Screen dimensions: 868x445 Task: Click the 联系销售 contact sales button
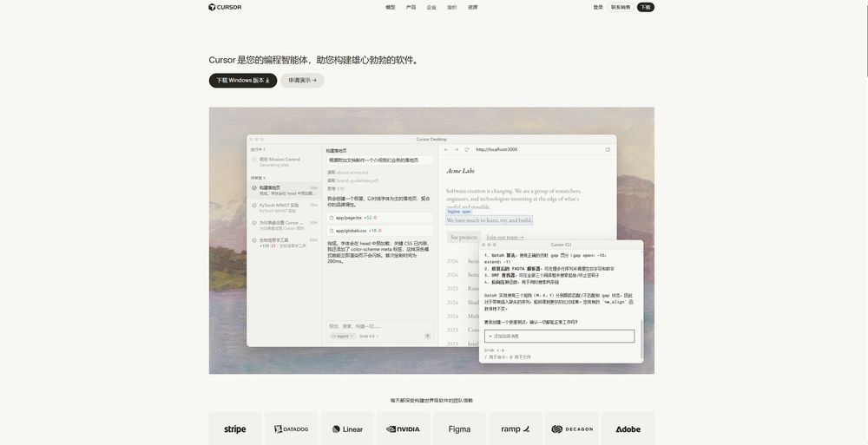(621, 7)
